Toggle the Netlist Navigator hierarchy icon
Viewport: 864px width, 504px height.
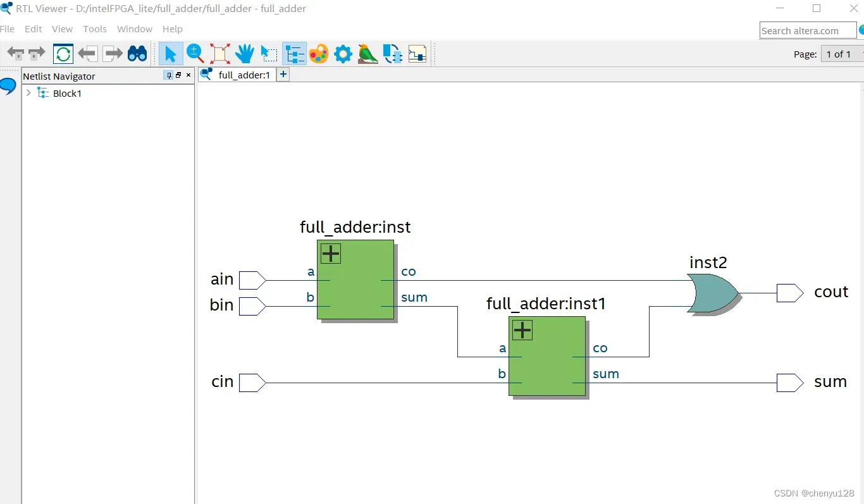coord(294,54)
